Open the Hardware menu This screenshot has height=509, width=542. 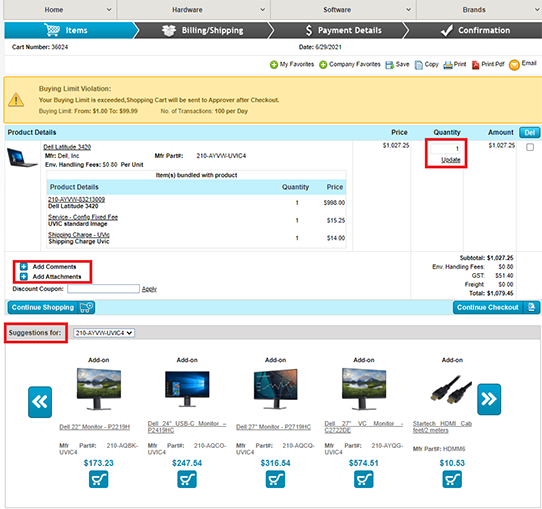(187, 10)
